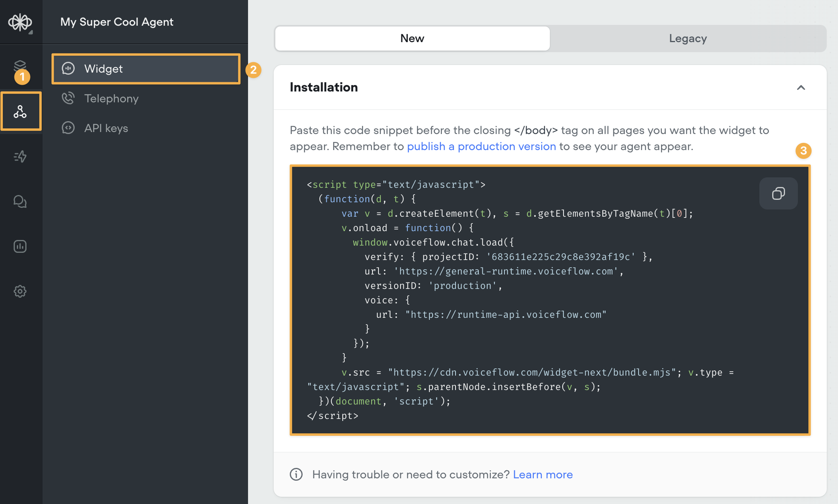Image resolution: width=838 pixels, height=504 pixels.
Task: Copy the code snippet with copy icon
Action: 778,193
